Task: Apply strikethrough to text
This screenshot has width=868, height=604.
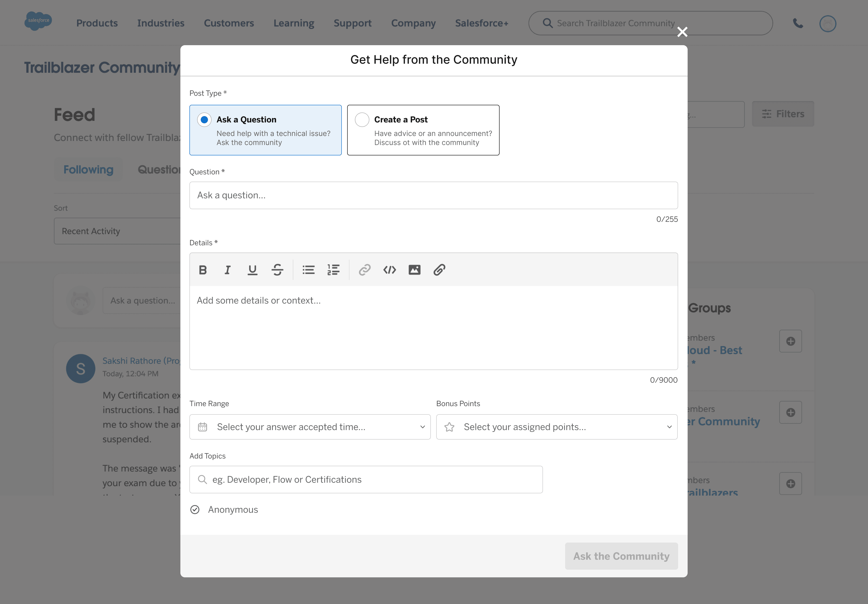Action: [x=277, y=270]
